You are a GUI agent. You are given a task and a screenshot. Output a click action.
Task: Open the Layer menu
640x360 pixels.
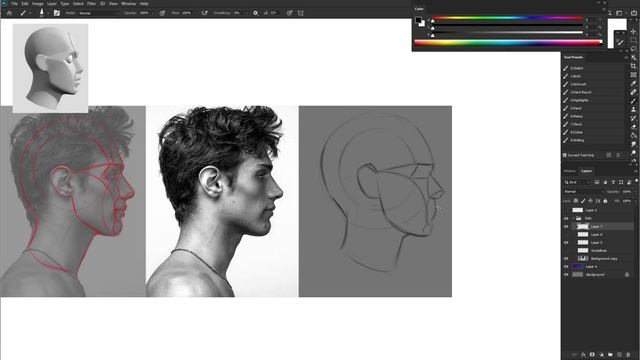52,4
